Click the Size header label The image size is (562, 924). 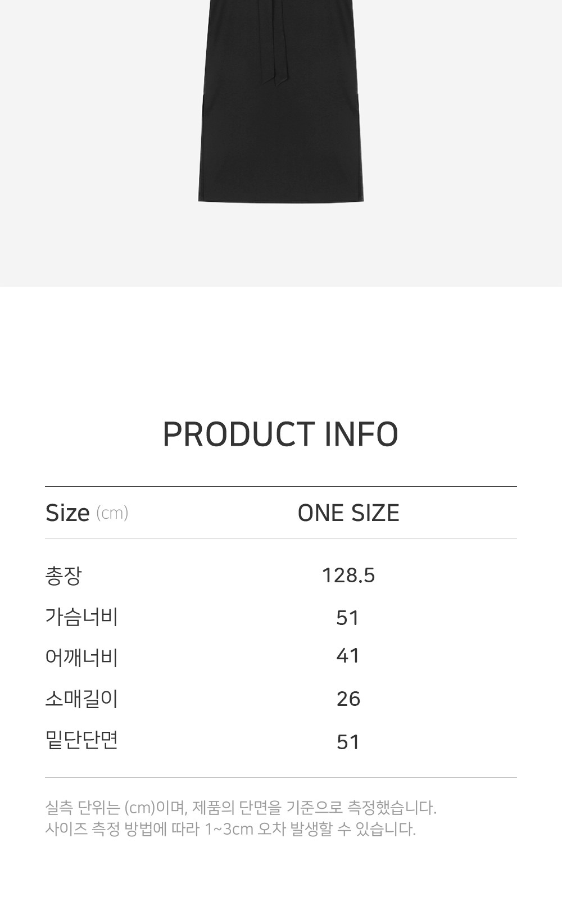tap(67, 513)
